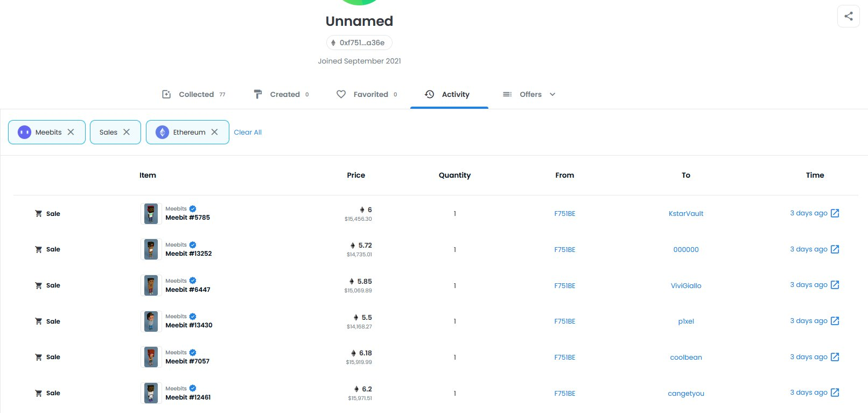
Task: Open Meebit #13252 item link
Action: (188, 254)
